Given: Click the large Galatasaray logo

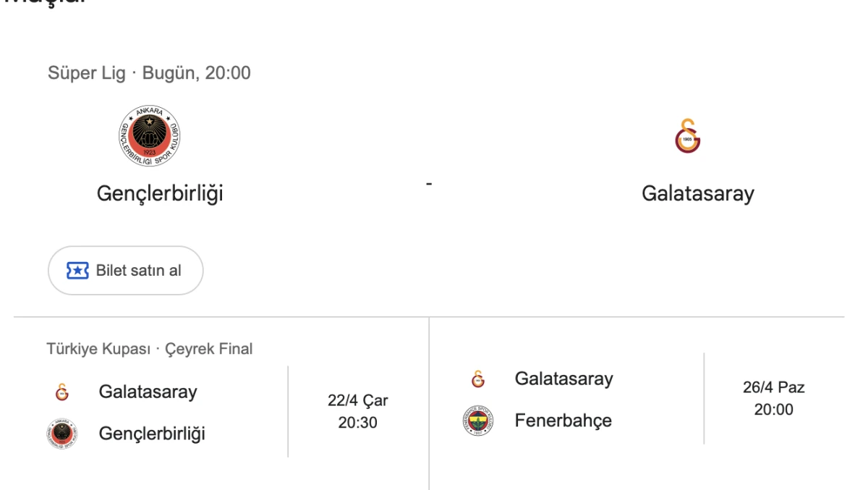Looking at the screenshot, I should 686,136.
